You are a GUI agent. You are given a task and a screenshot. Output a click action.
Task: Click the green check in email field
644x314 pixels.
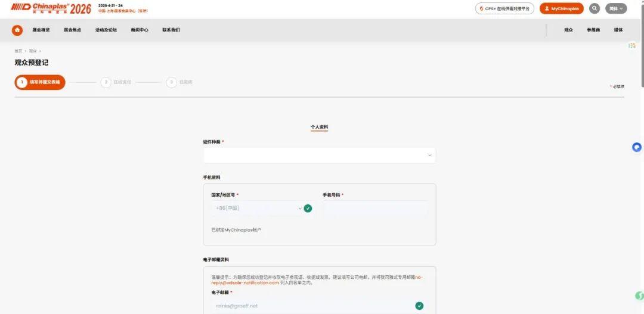(x=419, y=306)
